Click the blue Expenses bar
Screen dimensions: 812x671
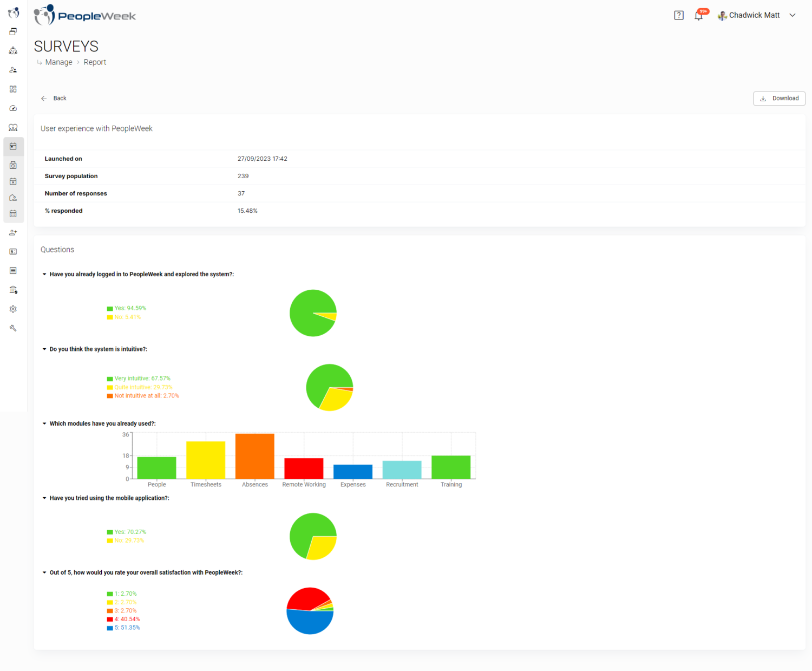(x=353, y=472)
